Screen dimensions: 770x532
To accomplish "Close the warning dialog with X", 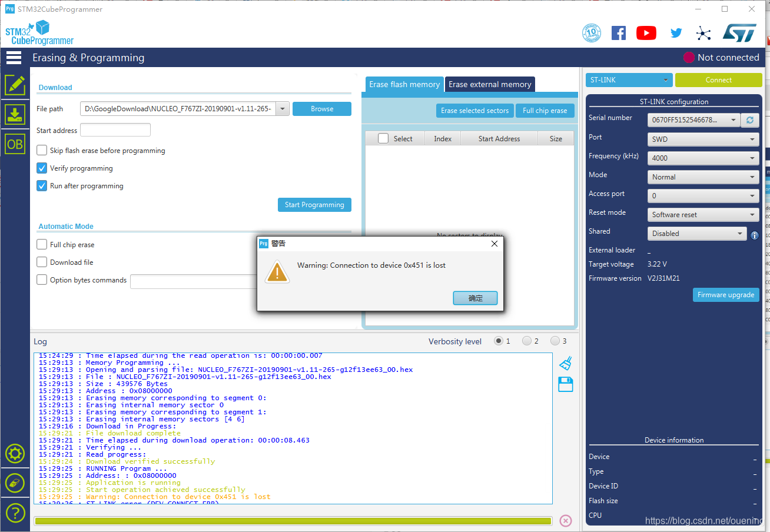I will click(494, 244).
